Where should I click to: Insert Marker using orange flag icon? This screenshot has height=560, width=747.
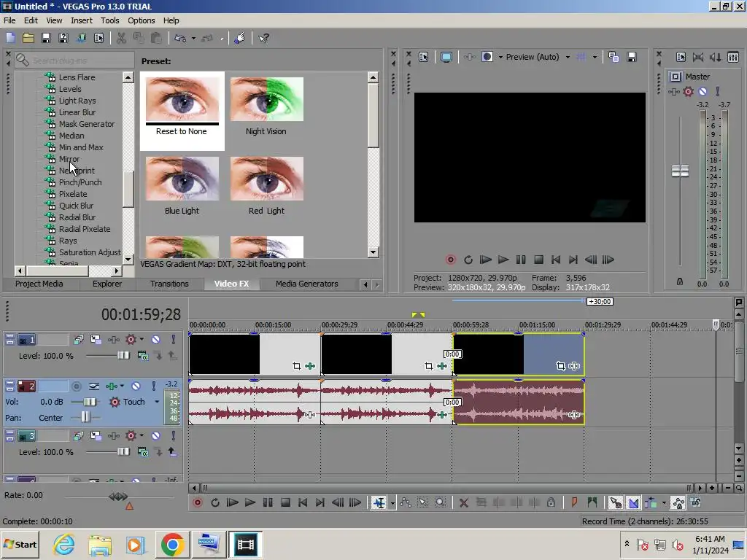click(575, 503)
